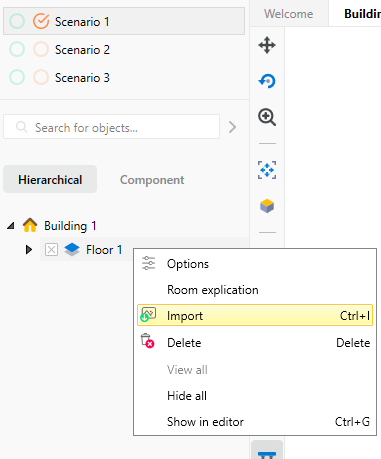Select the Scenario 1 label
The width and height of the screenshot is (381, 459).
[82, 22]
